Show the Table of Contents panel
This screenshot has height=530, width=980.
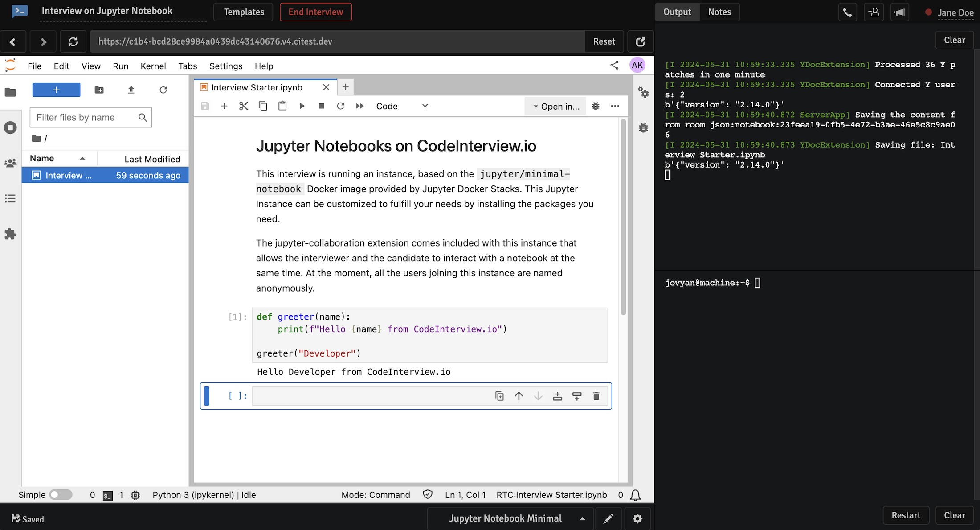[x=10, y=198]
